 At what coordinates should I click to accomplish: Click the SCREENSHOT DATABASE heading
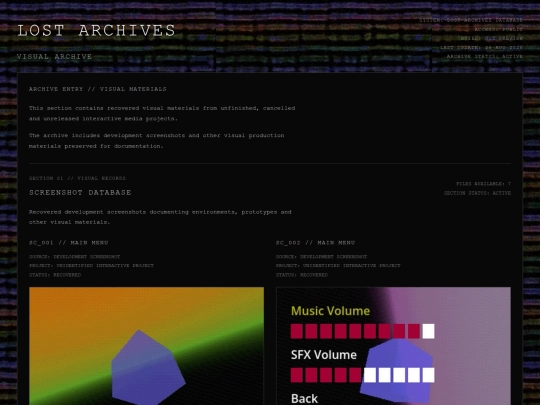pyautogui.click(x=80, y=193)
